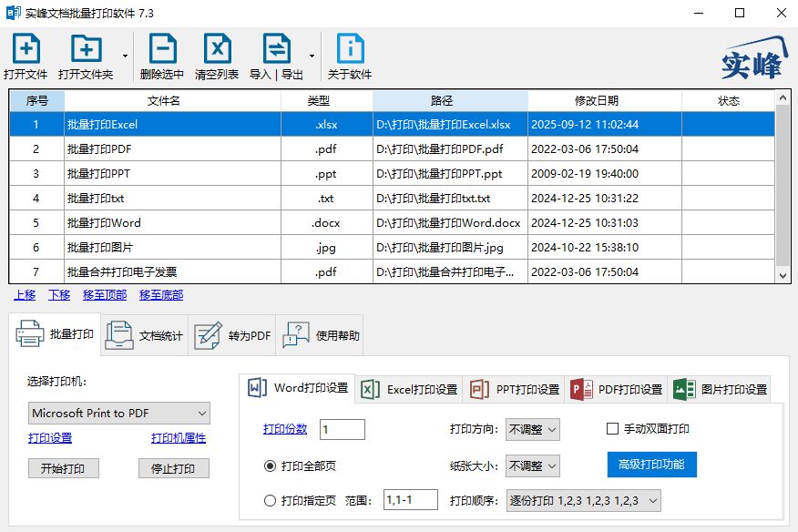The image size is (798, 532).
Task: Click the scroll down arrow of file list
Action: coord(783,276)
